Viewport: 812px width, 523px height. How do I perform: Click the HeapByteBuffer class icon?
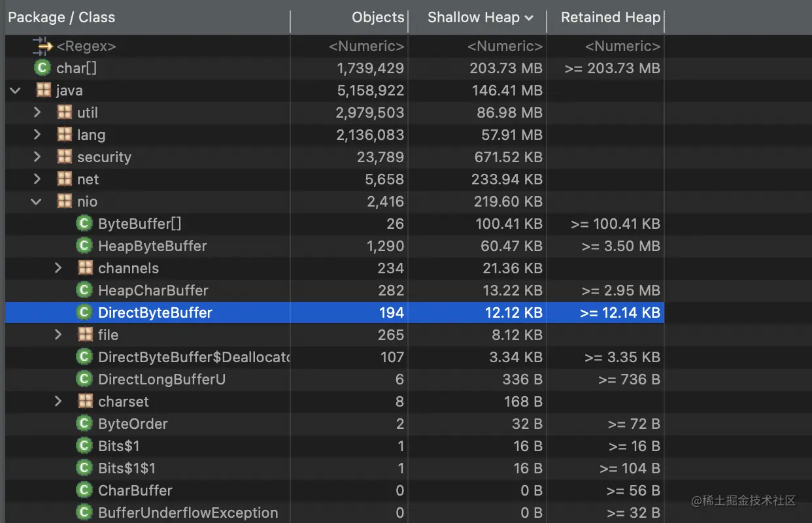click(x=84, y=246)
